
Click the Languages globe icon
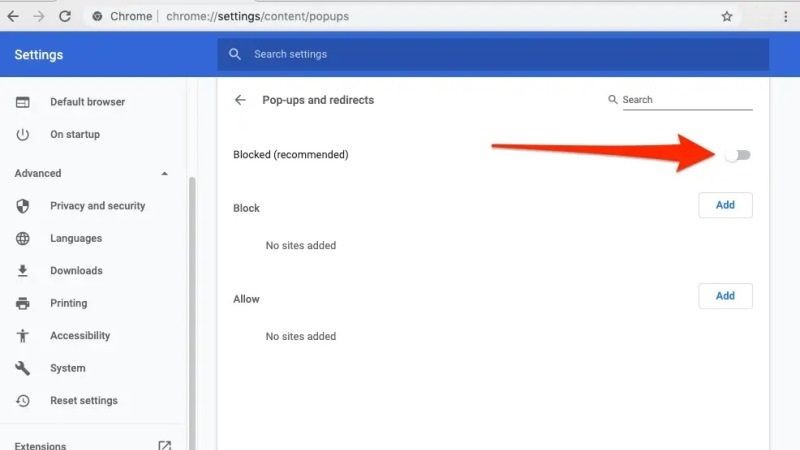pyautogui.click(x=22, y=238)
